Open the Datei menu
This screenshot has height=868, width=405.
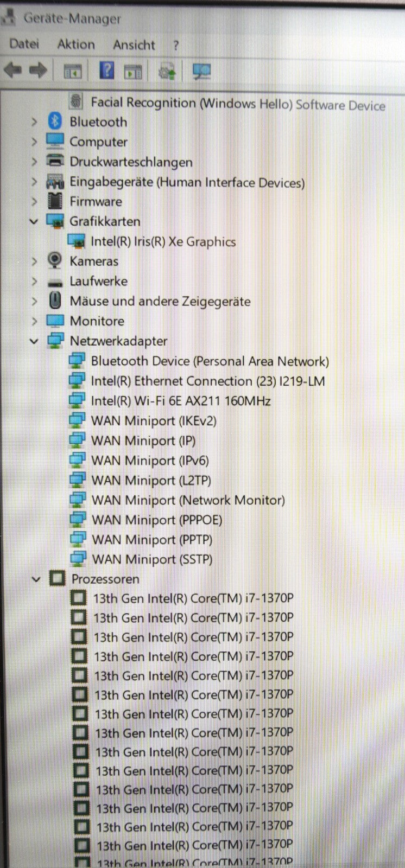coord(24,44)
